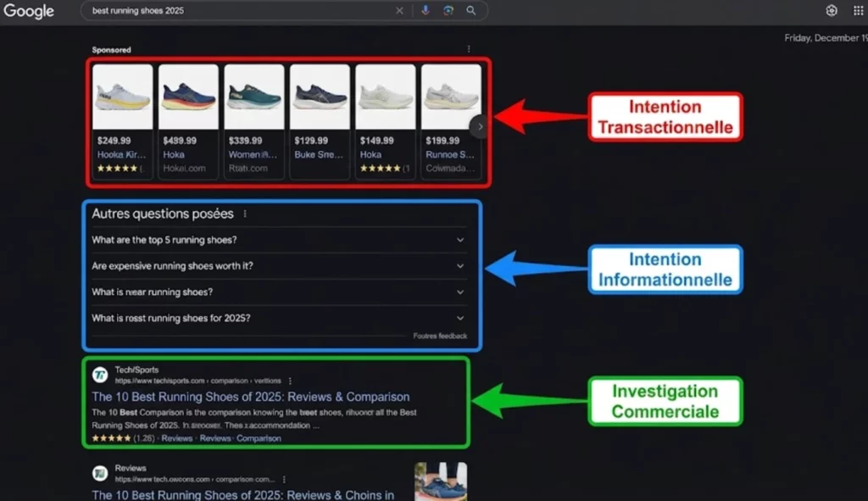Start a voice search with the microphone icon
This screenshot has height=501, width=868.
click(426, 10)
